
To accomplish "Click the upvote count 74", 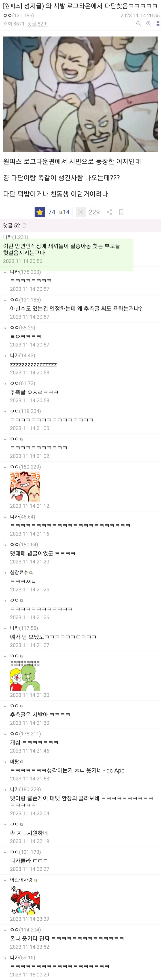I will (51, 212).
